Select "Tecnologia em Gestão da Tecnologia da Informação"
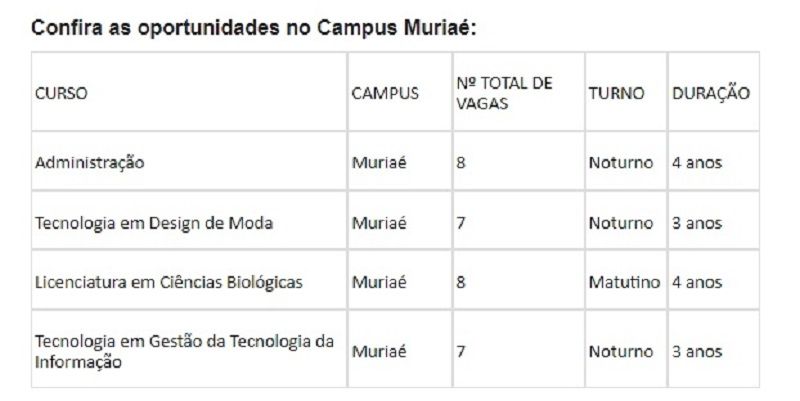 tap(184, 352)
